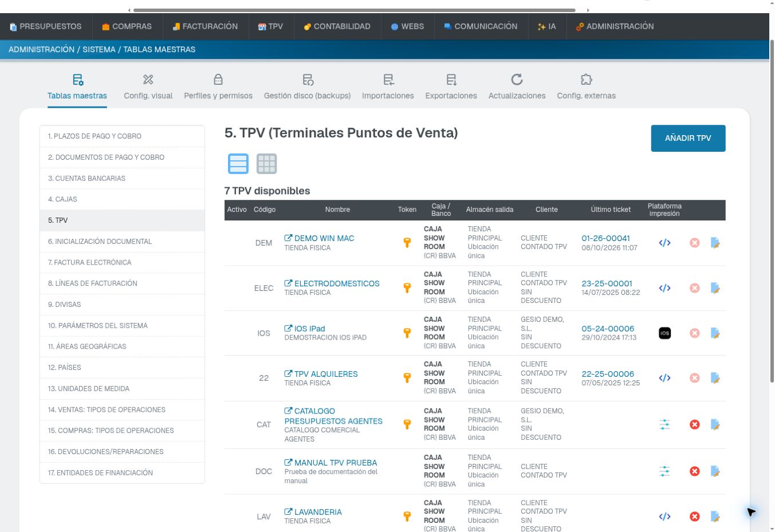This screenshot has height=532, width=775.
Task: Click the vertical page scrollbar
Action: point(772,211)
